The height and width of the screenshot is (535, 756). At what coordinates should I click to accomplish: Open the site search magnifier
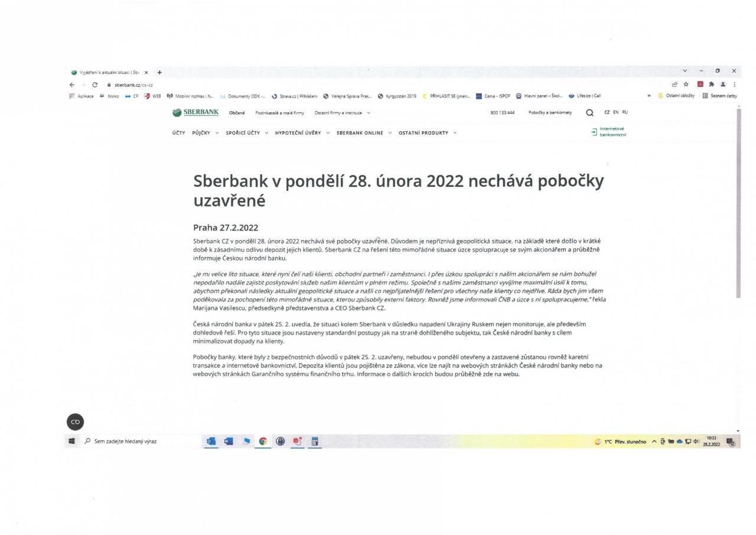click(589, 113)
